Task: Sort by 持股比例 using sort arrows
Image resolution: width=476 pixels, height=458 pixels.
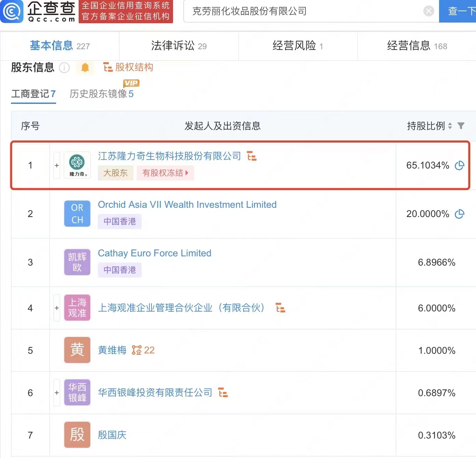Action: (x=450, y=126)
